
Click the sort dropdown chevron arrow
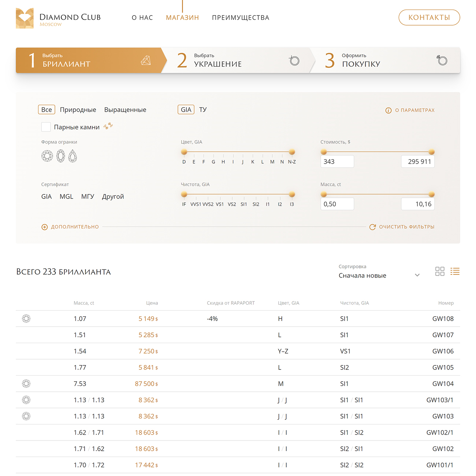pos(417,275)
